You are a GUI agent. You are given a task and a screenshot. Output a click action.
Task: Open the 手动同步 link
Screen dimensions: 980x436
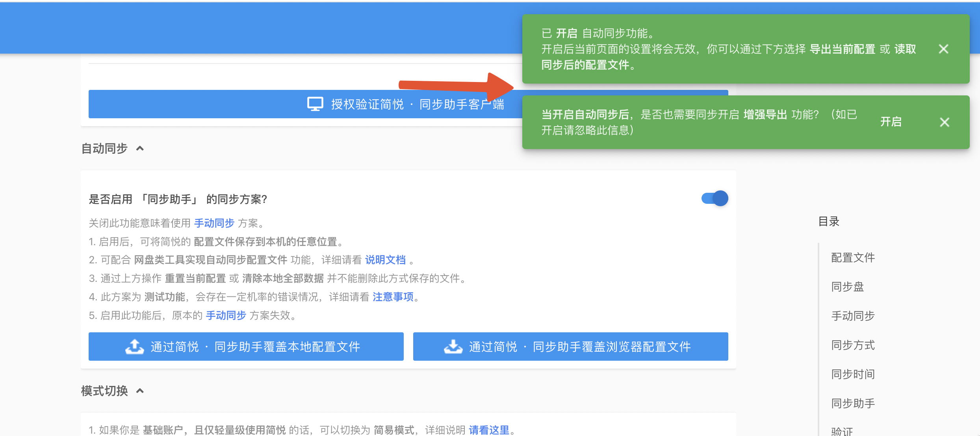[x=214, y=223]
